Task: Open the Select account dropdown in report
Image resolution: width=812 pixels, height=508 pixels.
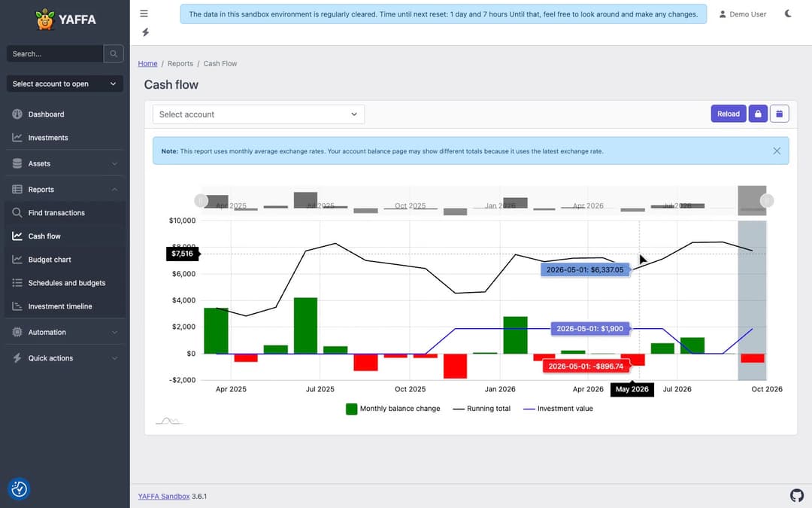Action: click(x=259, y=114)
